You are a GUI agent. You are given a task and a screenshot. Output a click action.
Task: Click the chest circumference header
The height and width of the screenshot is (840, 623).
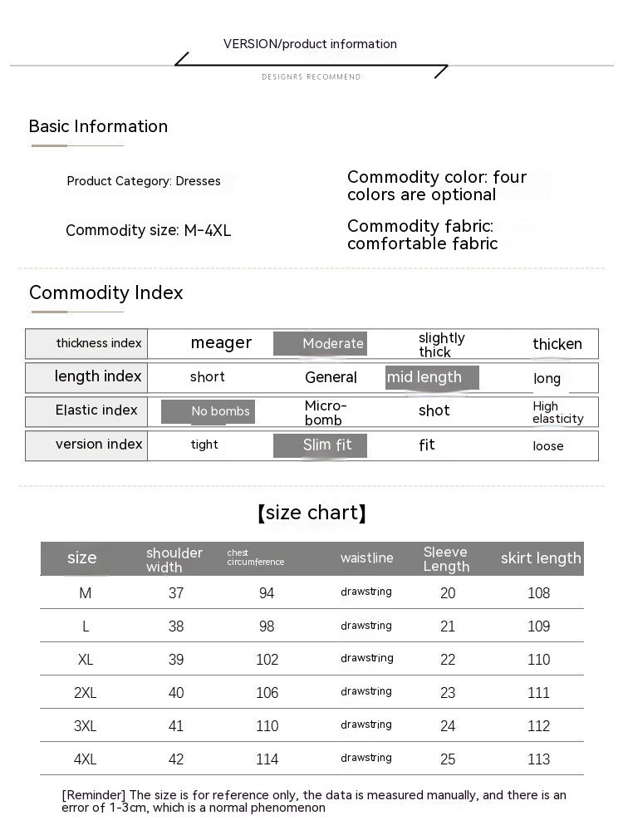(256, 558)
